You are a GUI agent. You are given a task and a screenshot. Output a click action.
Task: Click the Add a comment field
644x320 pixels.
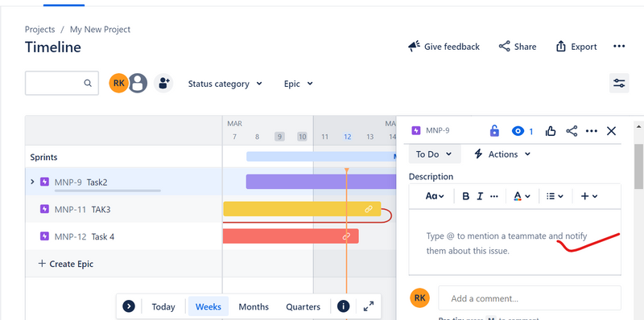(x=530, y=298)
